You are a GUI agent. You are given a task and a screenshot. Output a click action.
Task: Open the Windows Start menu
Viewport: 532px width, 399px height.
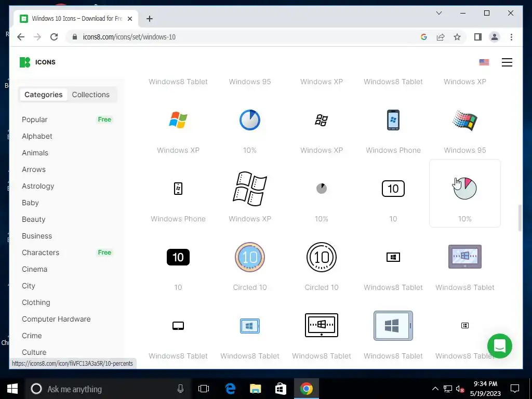(12, 389)
